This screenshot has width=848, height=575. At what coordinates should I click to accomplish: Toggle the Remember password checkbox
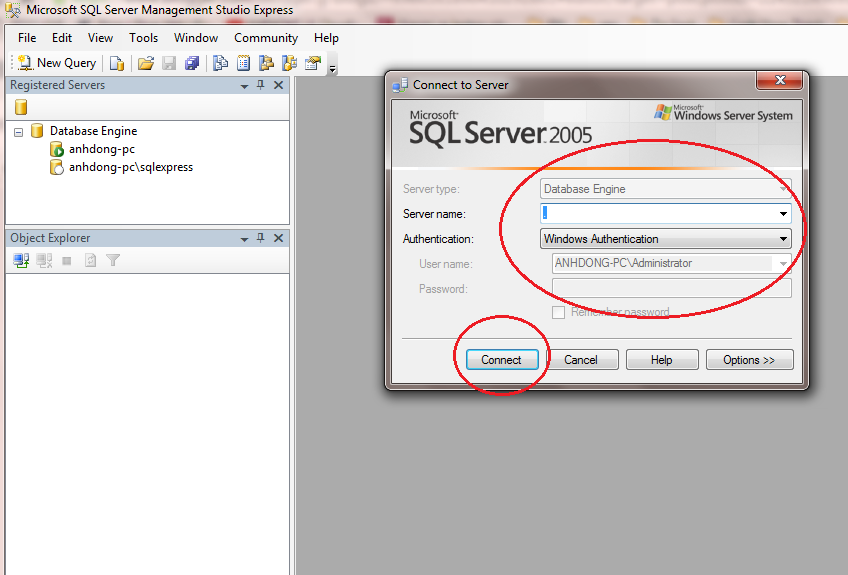[x=558, y=312]
